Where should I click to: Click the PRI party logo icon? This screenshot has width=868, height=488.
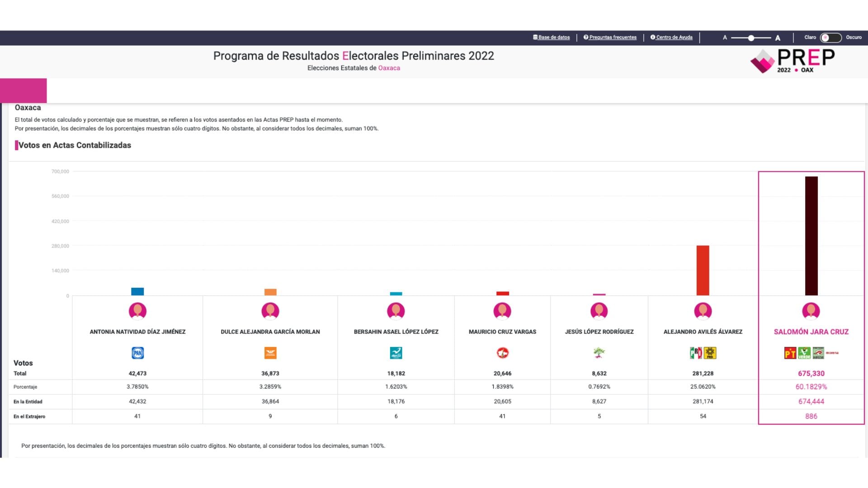tap(696, 353)
